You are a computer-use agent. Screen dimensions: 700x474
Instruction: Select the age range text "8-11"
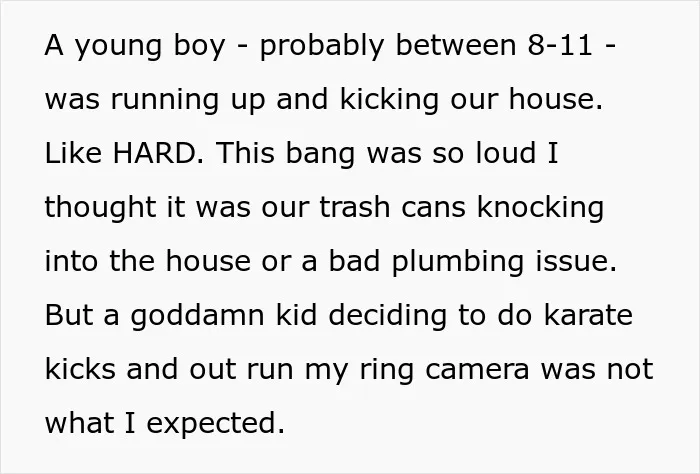560,45
